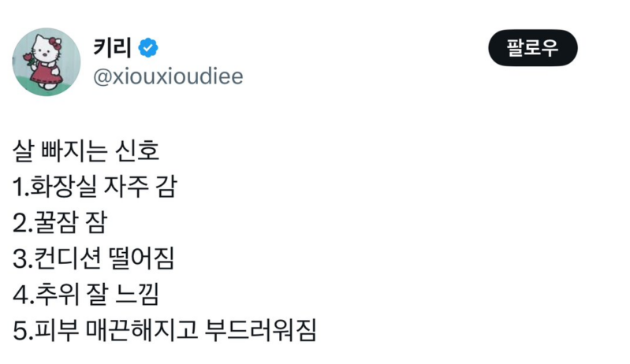630x364 pixels.
Task: Click the line 4.추위 잘 느낌
Action: tap(87, 295)
